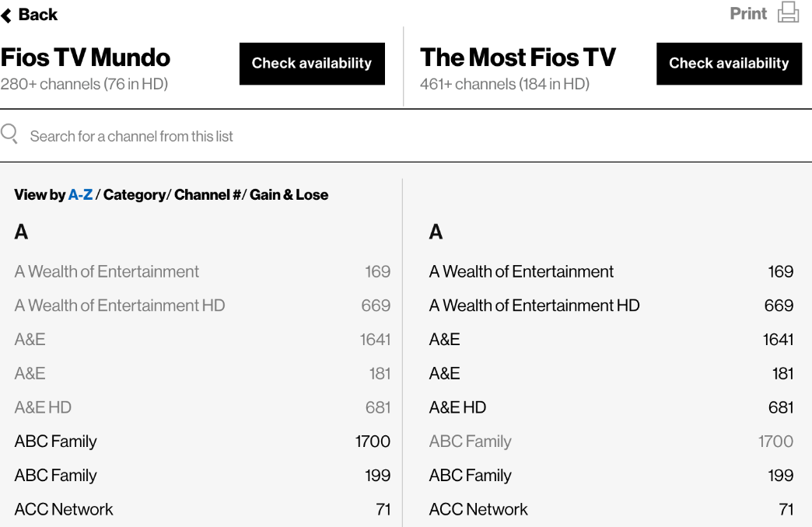Select ABC Family channel 199 in Most Fios list
Image resolution: width=812 pixels, height=527 pixels.
click(470, 475)
